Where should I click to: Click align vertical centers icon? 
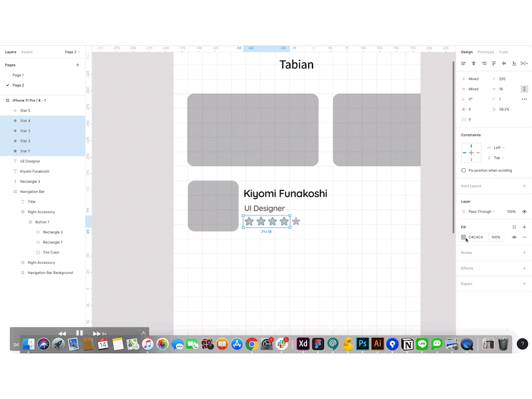coord(504,63)
